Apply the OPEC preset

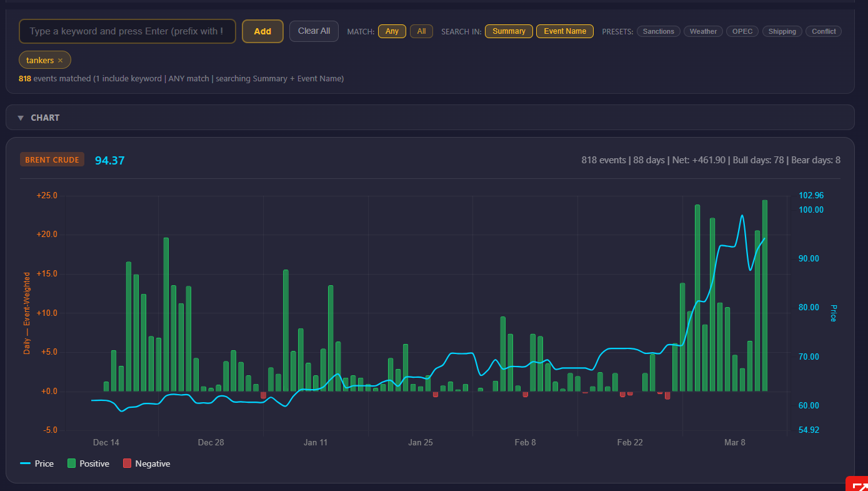coord(742,31)
